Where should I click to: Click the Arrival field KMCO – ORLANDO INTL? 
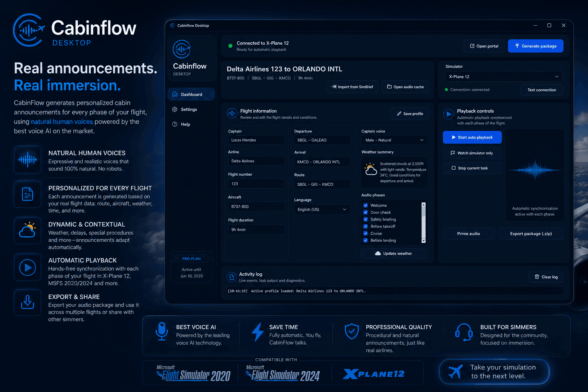click(x=322, y=162)
